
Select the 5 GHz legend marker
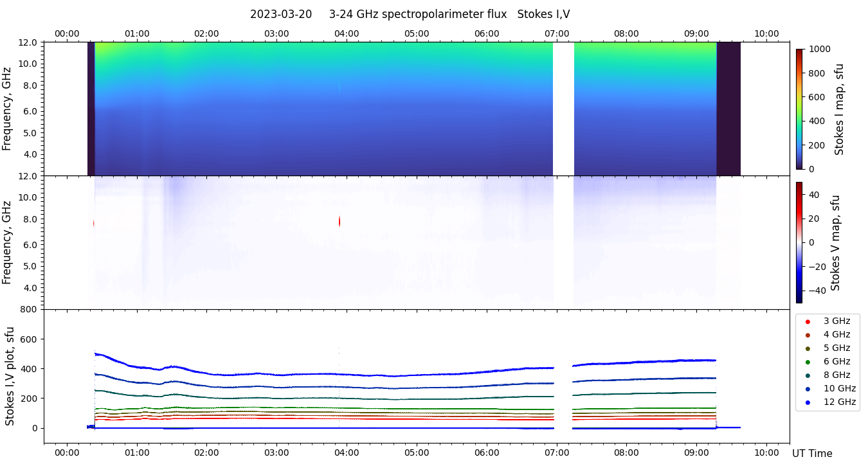(808, 348)
